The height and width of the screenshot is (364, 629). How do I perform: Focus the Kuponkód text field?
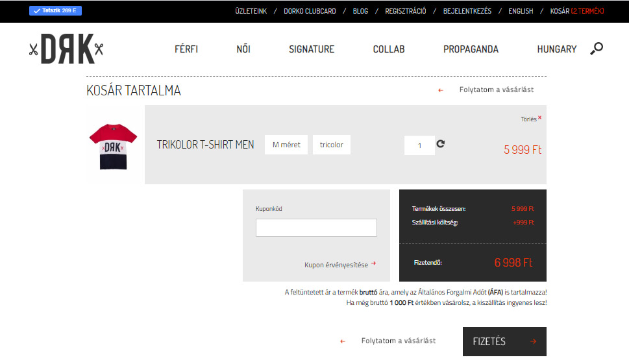pos(316,228)
